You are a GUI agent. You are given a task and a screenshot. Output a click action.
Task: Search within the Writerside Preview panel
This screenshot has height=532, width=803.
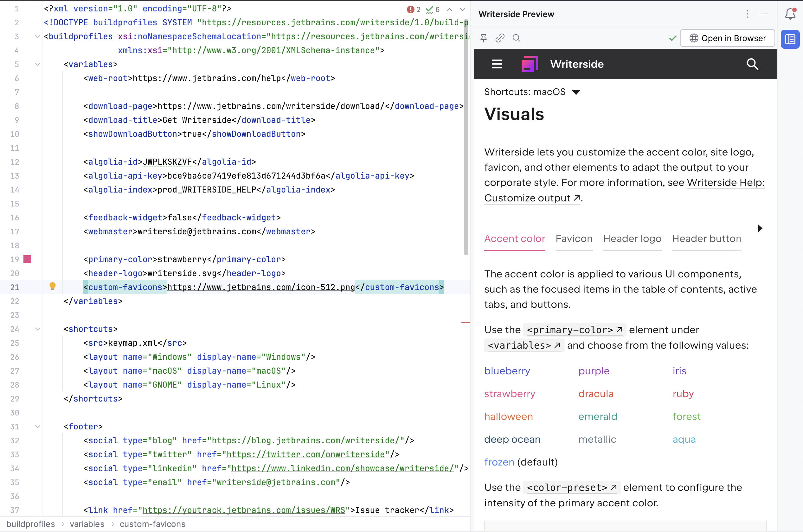(x=517, y=38)
